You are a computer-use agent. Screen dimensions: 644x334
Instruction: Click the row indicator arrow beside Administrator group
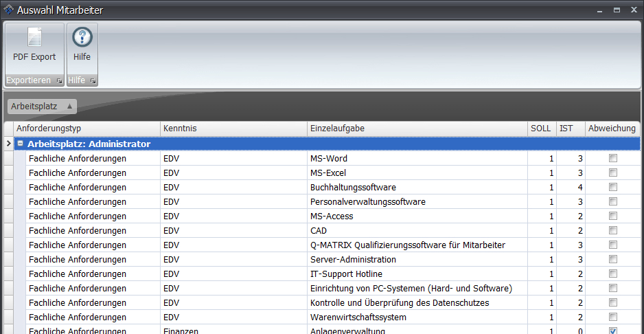(8, 144)
